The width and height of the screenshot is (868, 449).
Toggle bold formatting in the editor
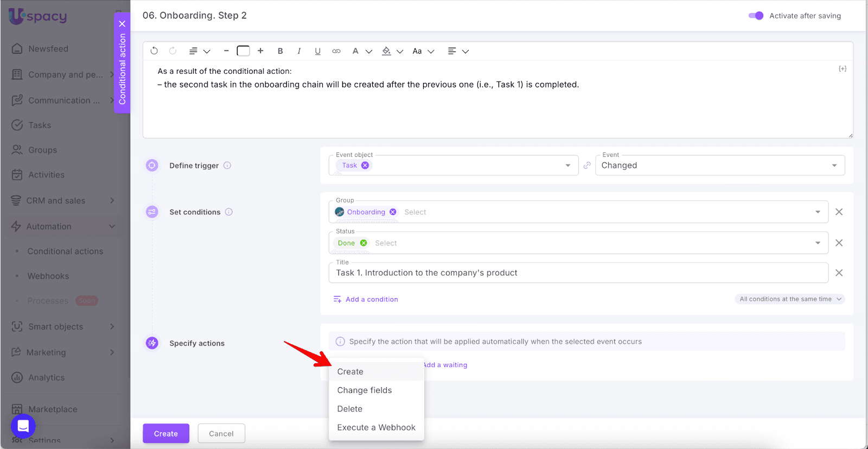tap(280, 51)
